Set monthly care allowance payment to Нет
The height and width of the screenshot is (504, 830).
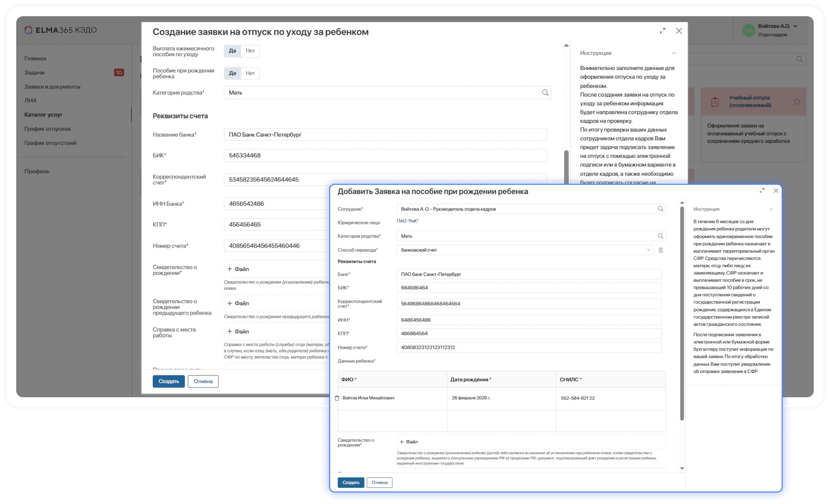(x=250, y=51)
